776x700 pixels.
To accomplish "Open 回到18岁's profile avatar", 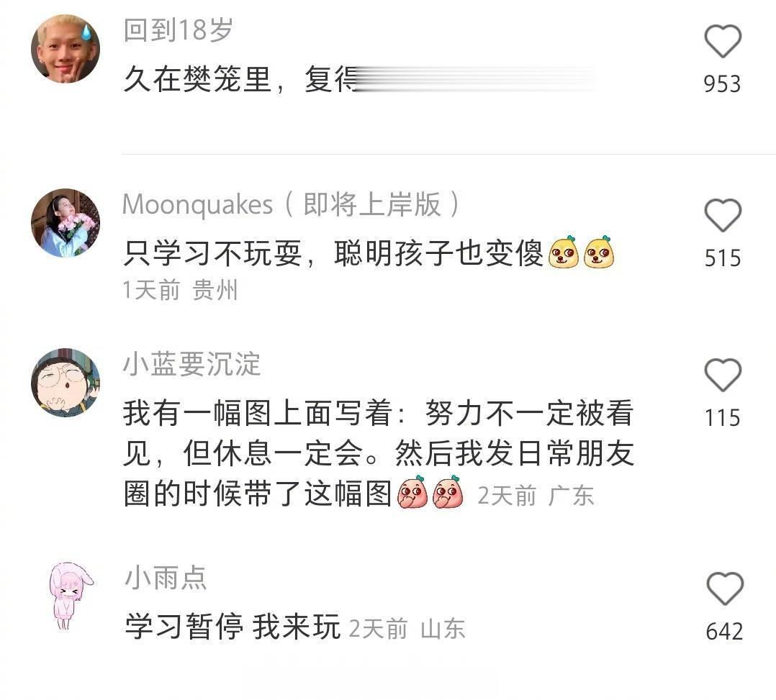I will click(x=66, y=48).
